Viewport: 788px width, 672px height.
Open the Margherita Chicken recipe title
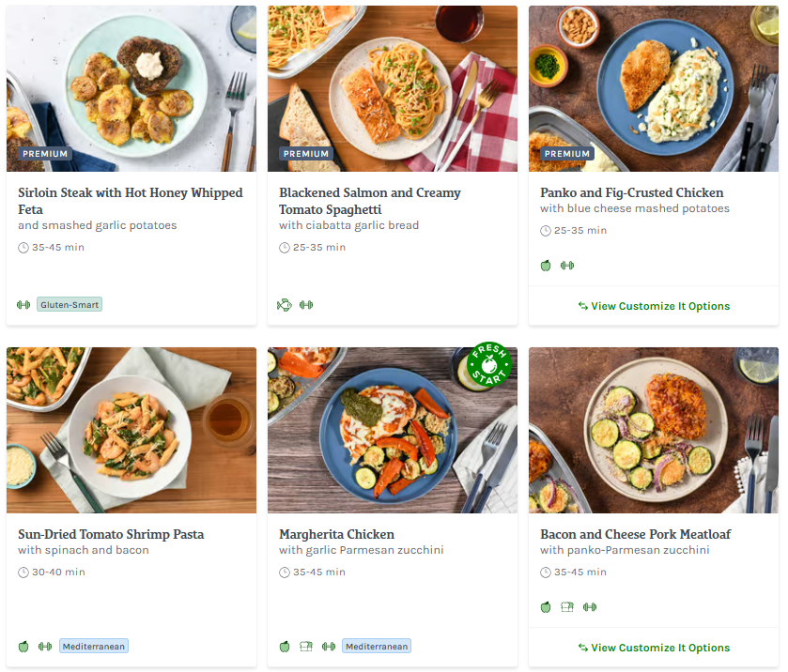pyautogui.click(x=336, y=534)
